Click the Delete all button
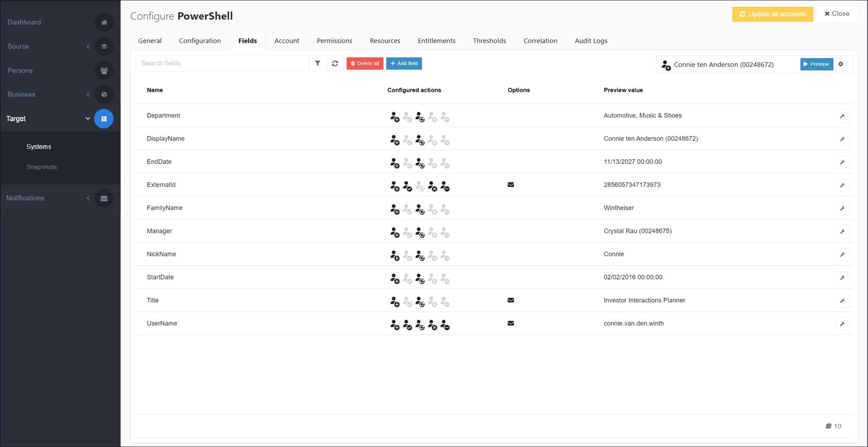Image resolution: width=868 pixels, height=447 pixels. tap(365, 63)
